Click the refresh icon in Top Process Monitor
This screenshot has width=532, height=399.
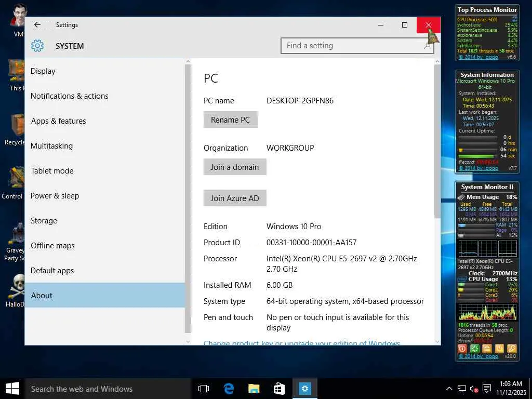(x=514, y=19)
